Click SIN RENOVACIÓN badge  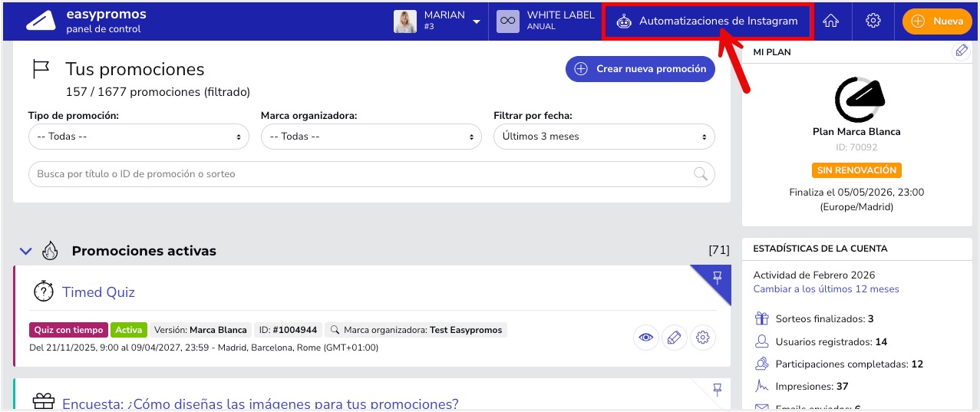[x=856, y=170]
